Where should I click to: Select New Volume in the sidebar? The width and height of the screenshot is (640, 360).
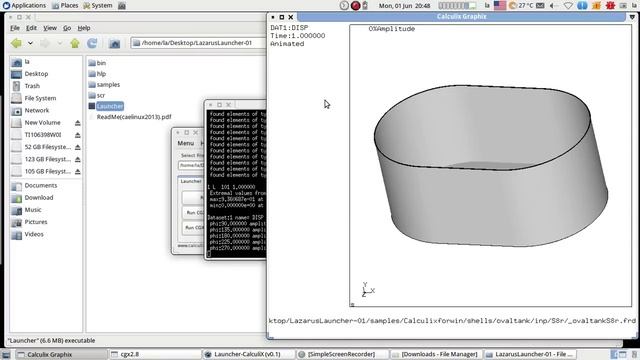(x=42, y=122)
